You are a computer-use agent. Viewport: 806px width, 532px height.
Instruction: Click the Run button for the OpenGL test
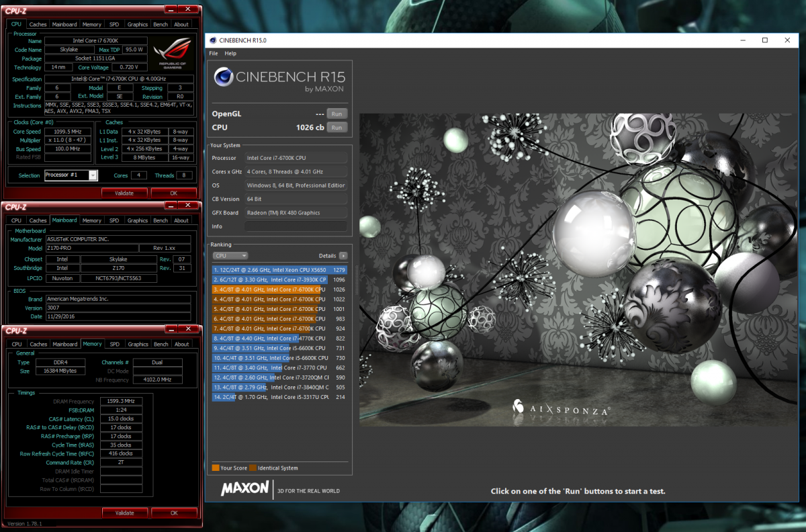click(x=337, y=114)
